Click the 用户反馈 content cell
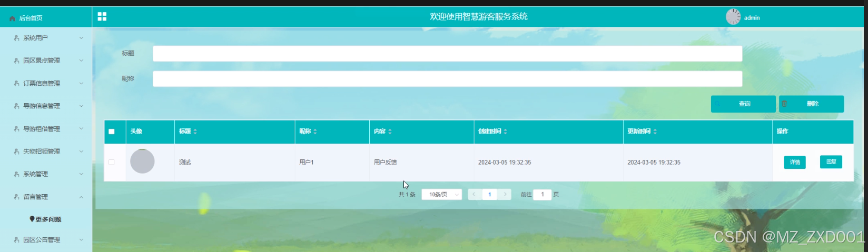868x252 pixels. pyautogui.click(x=385, y=162)
